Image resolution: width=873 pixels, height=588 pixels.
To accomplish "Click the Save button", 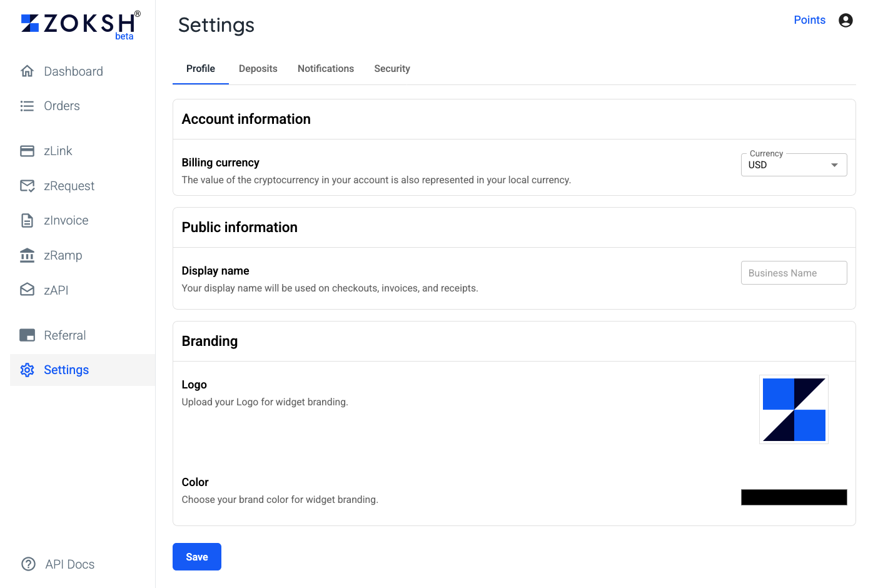I will point(197,557).
